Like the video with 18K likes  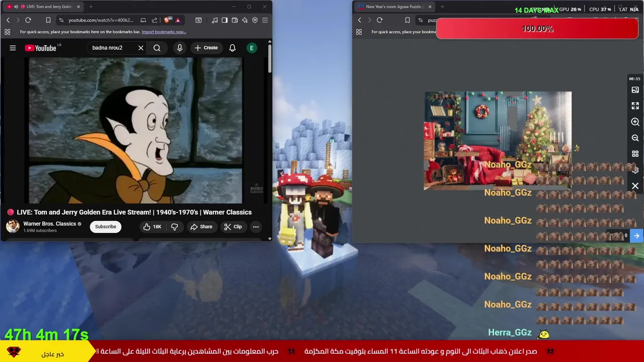coord(152,227)
